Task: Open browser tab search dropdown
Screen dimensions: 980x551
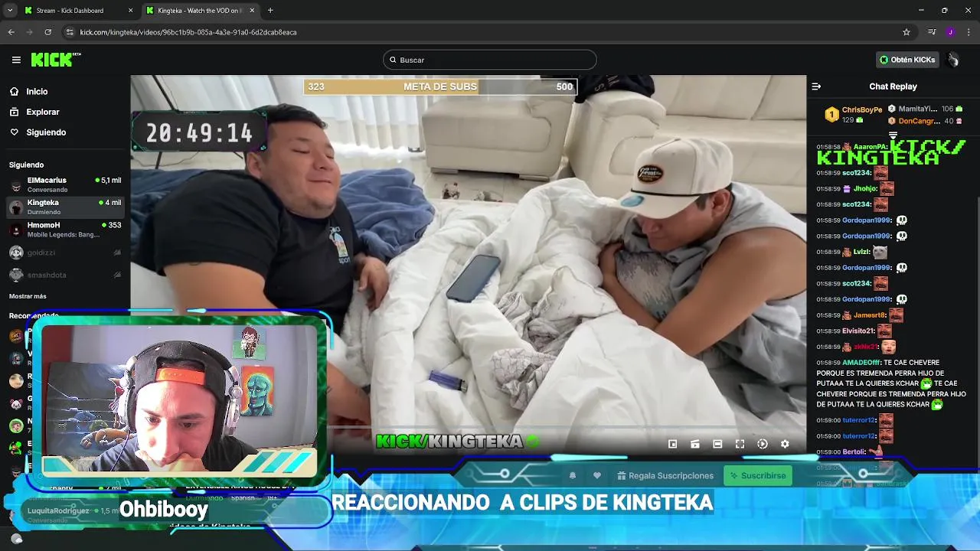Action: [x=10, y=11]
